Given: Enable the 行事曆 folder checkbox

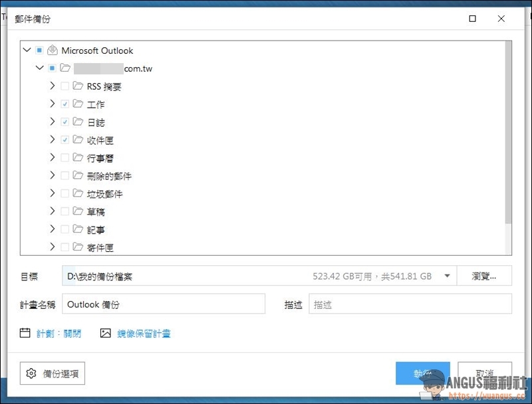Looking at the screenshot, I should coord(65,158).
